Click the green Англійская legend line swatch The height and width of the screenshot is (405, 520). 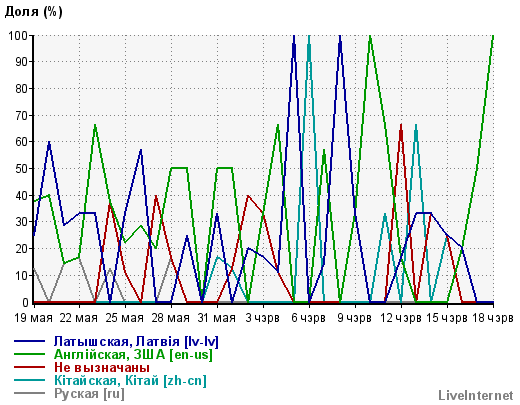(x=29, y=354)
